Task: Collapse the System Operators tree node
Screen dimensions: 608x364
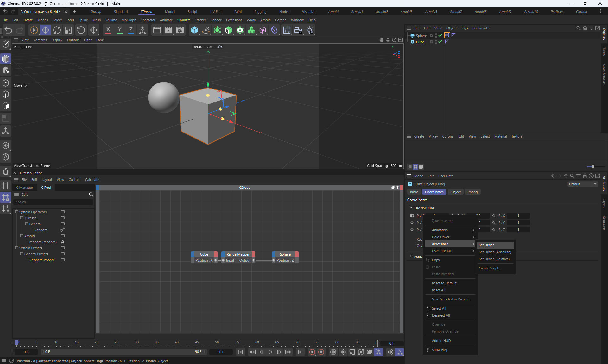Action: [17, 212]
